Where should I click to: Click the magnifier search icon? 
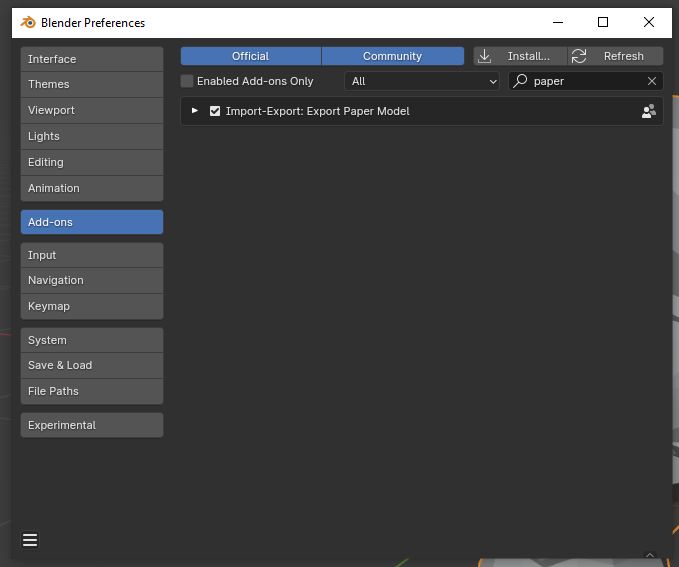(x=520, y=81)
